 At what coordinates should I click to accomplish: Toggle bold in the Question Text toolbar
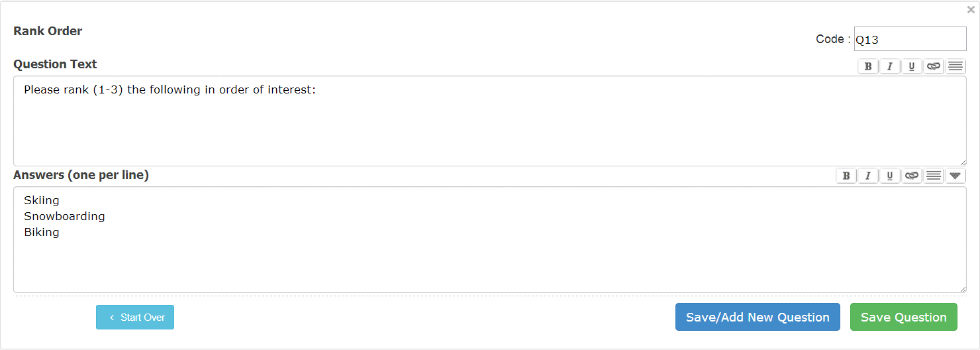867,66
